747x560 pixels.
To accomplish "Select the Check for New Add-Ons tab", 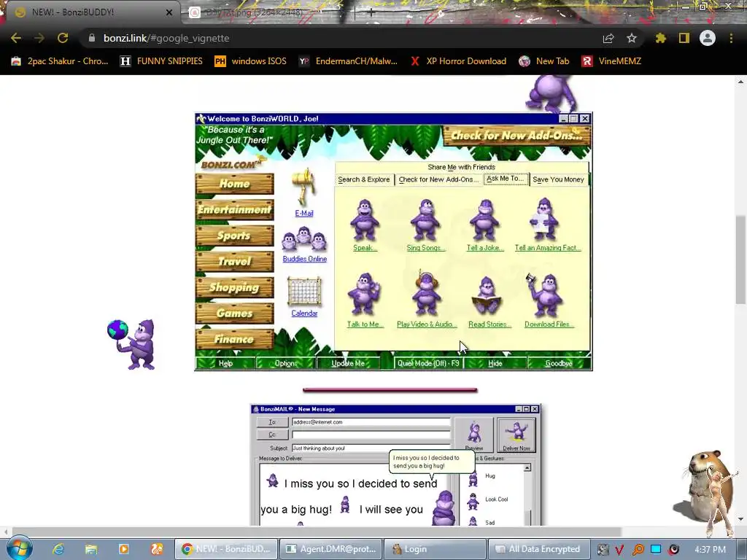I will point(438,179).
